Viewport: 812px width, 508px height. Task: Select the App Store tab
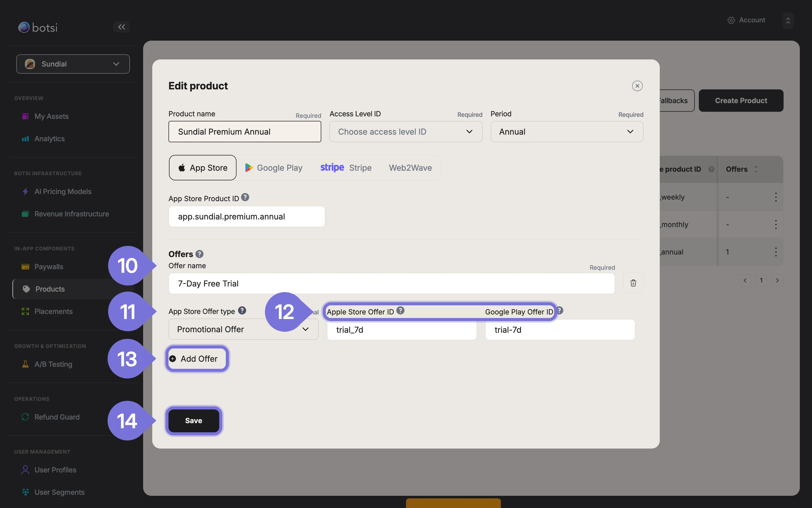tap(203, 168)
